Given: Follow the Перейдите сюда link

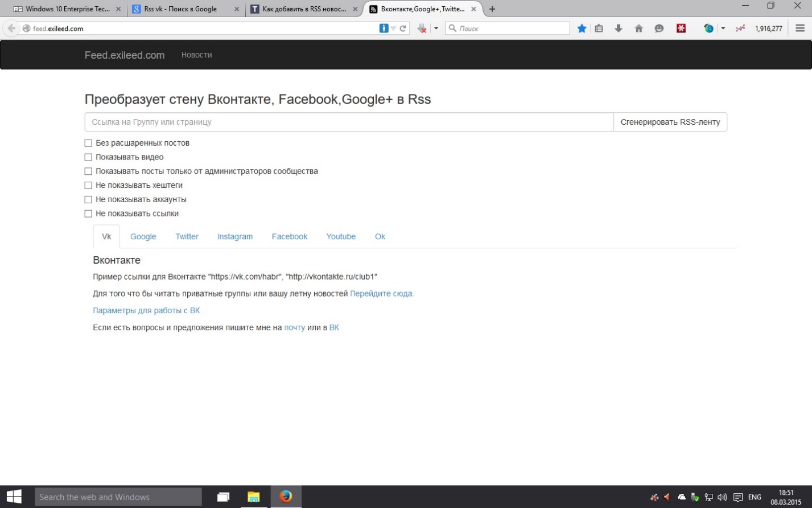Looking at the screenshot, I should pyautogui.click(x=382, y=293).
